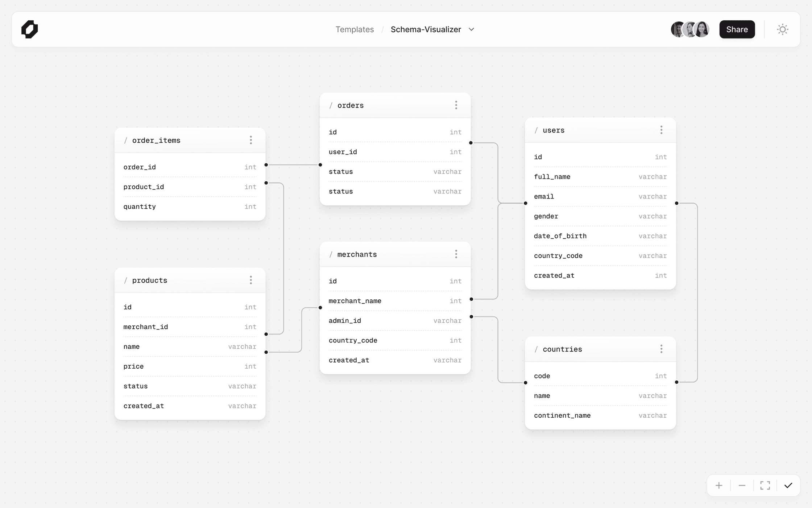Screen dimensions: 812x508
Task: Click the zoom out minus icon
Action: tap(742, 486)
